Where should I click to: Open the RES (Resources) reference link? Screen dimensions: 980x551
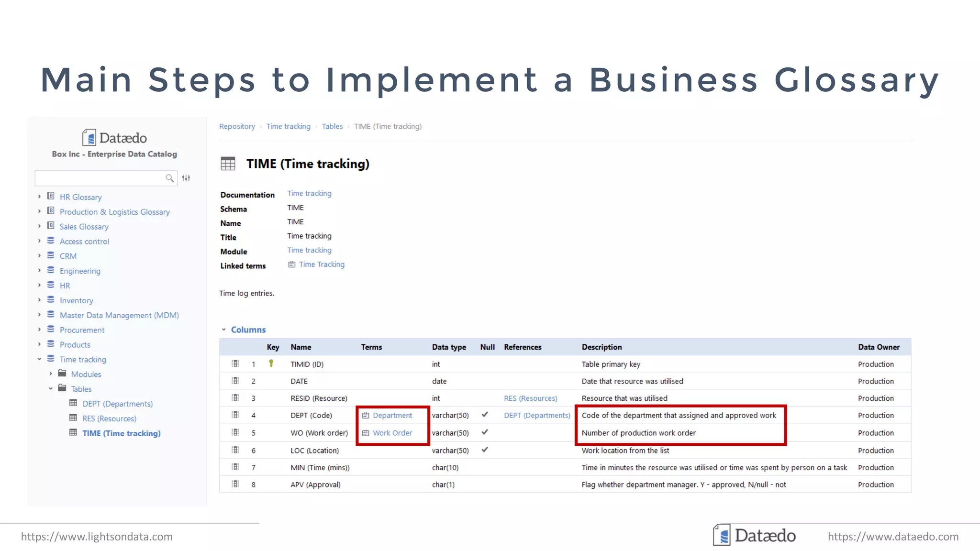click(530, 398)
